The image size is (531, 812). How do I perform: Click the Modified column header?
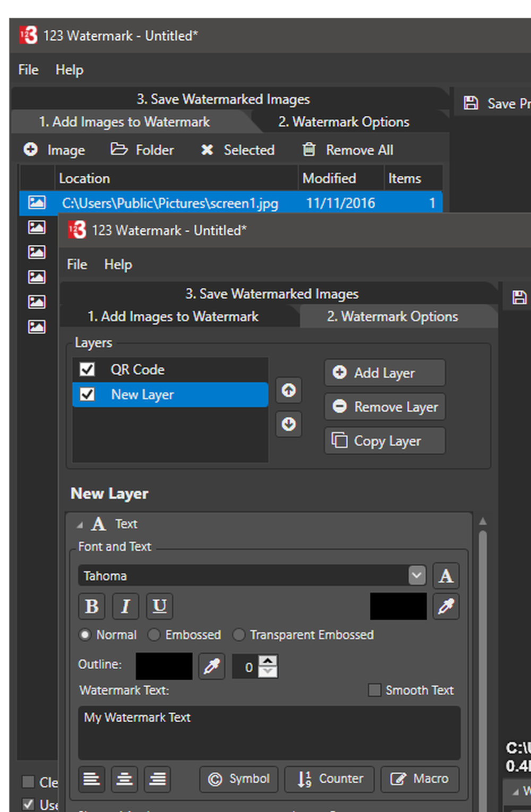341,178
